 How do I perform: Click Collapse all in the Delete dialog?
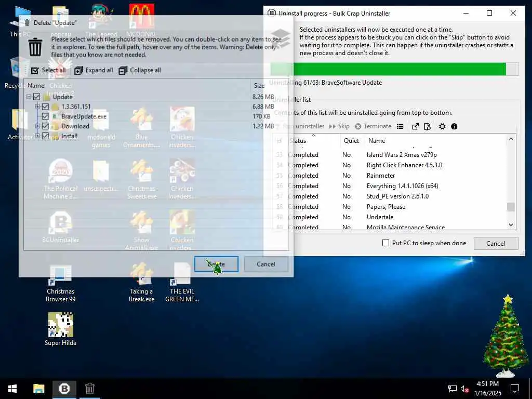(140, 70)
